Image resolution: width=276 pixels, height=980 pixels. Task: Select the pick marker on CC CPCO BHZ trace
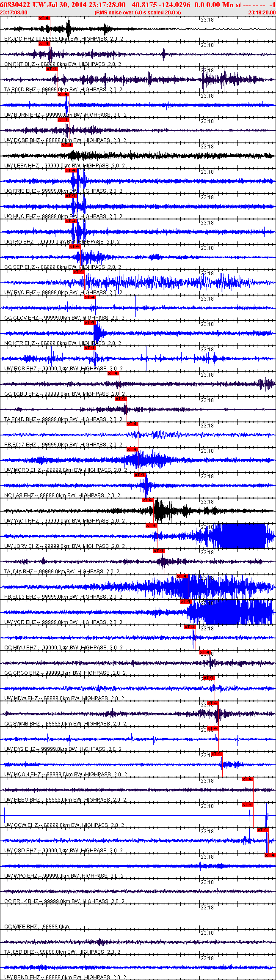pos(205,652)
